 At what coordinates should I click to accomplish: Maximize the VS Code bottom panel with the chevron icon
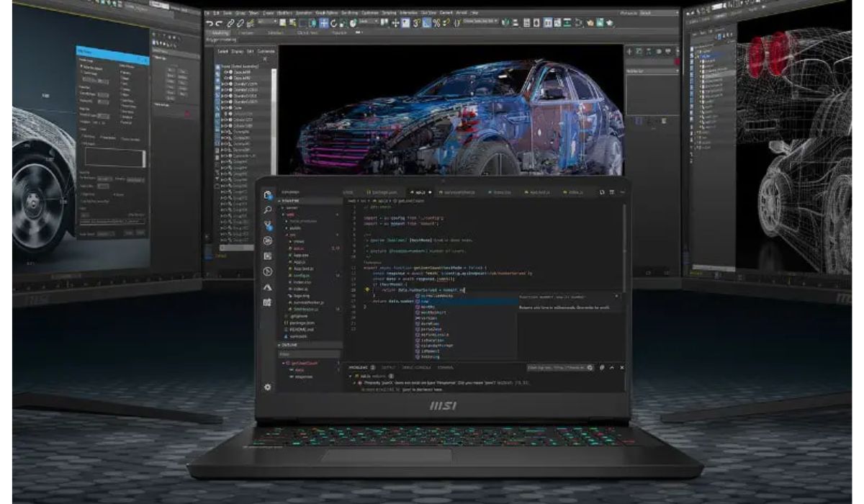612,367
